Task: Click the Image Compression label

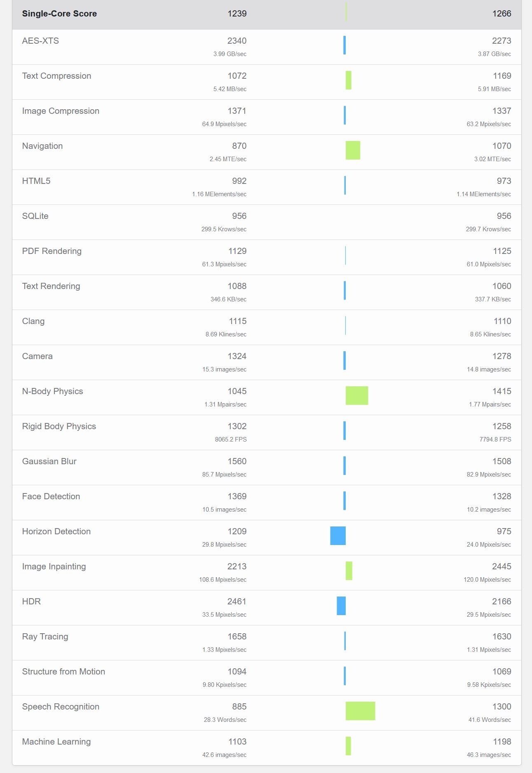Action: 61,111
